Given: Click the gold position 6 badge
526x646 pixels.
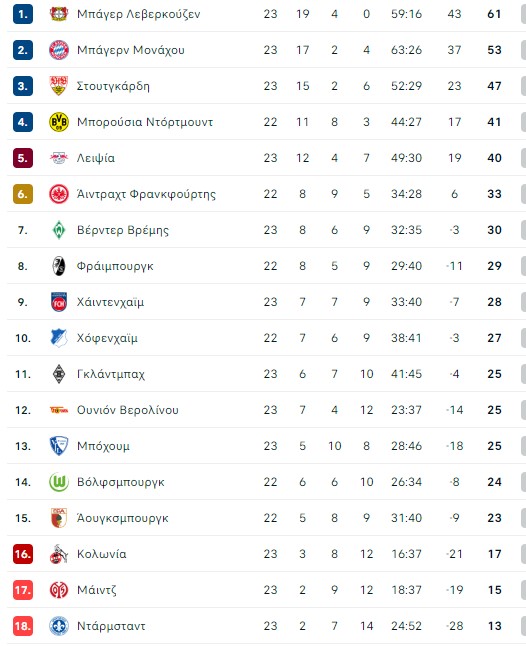Looking at the screenshot, I should click(x=23, y=194).
